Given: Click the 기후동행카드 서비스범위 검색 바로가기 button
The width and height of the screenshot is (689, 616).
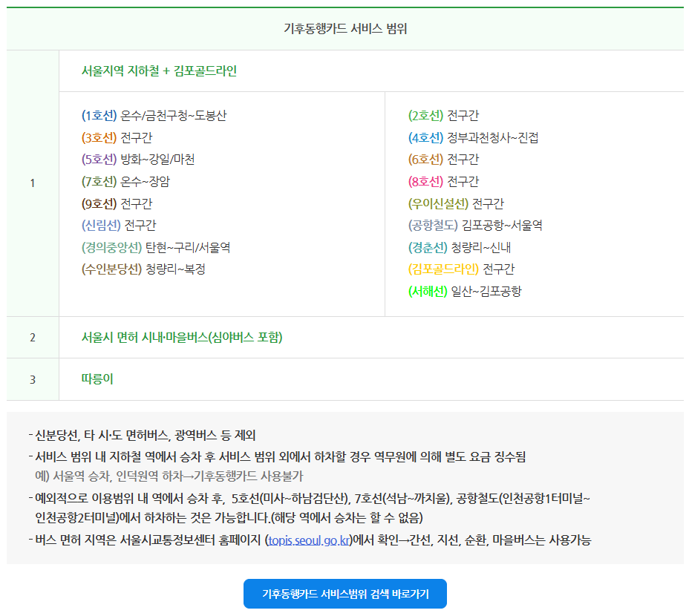Looking at the screenshot, I should pyautogui.click(x=344, y=594).
